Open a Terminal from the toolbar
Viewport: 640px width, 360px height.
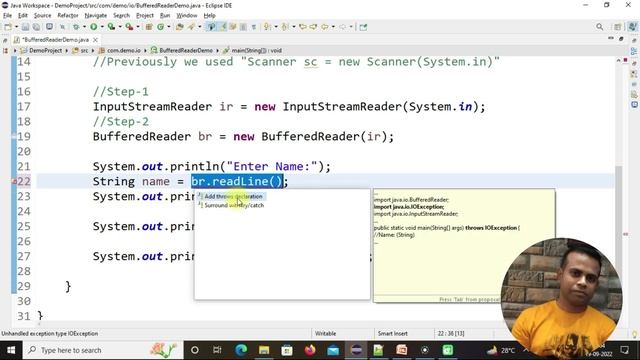tap(49, 27)
